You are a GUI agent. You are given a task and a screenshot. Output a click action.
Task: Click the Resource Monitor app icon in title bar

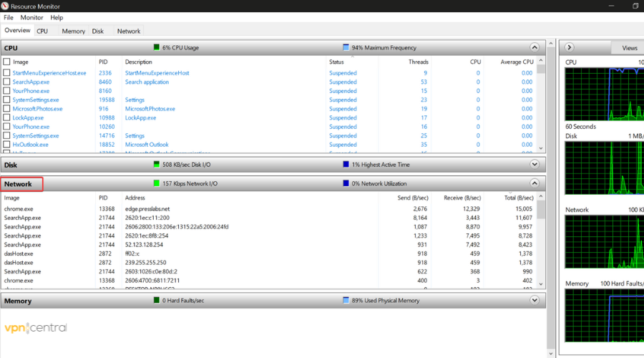point(6,6)
